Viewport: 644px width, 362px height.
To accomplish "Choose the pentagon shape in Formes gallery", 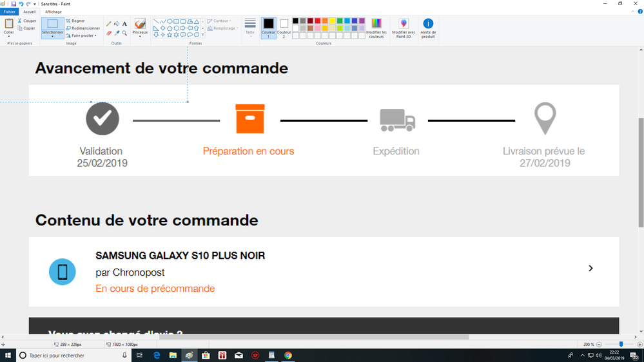I will coord(170,28).
